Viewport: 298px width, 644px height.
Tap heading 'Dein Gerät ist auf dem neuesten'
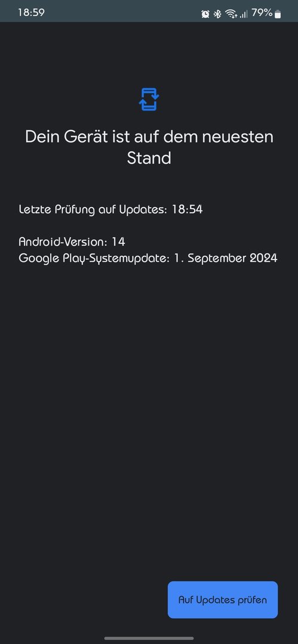point(149,137)
